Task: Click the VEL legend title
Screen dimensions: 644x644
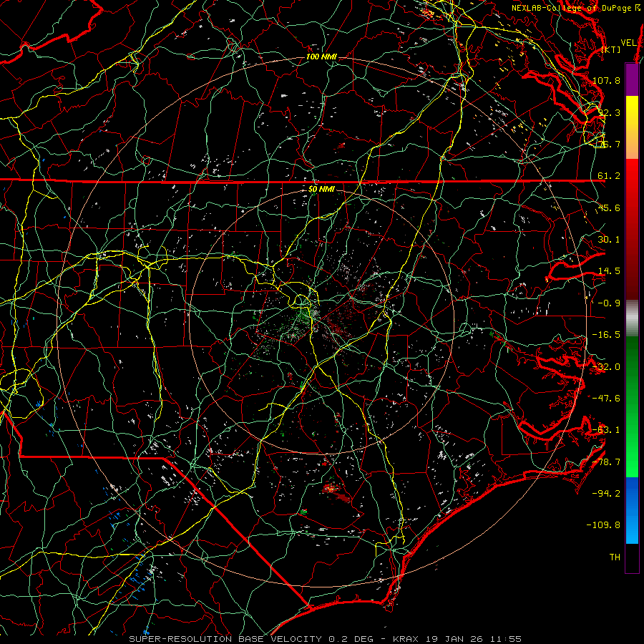Action: click(628, 43)
